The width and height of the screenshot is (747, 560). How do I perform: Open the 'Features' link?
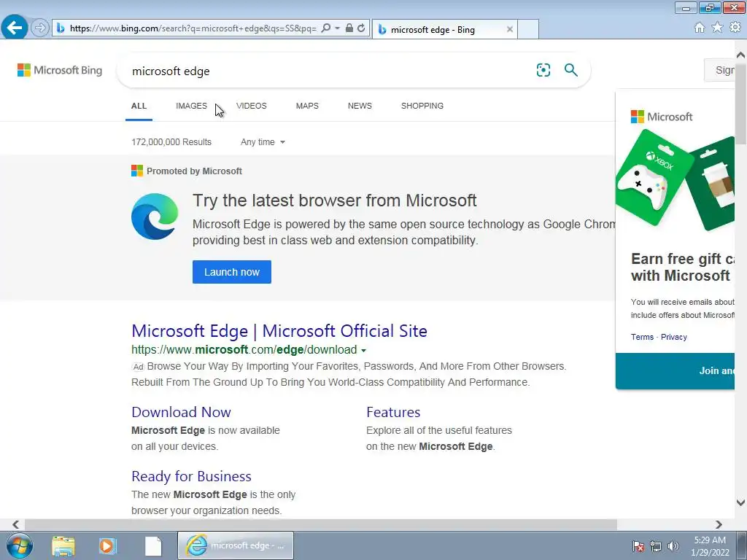point(393,412)
